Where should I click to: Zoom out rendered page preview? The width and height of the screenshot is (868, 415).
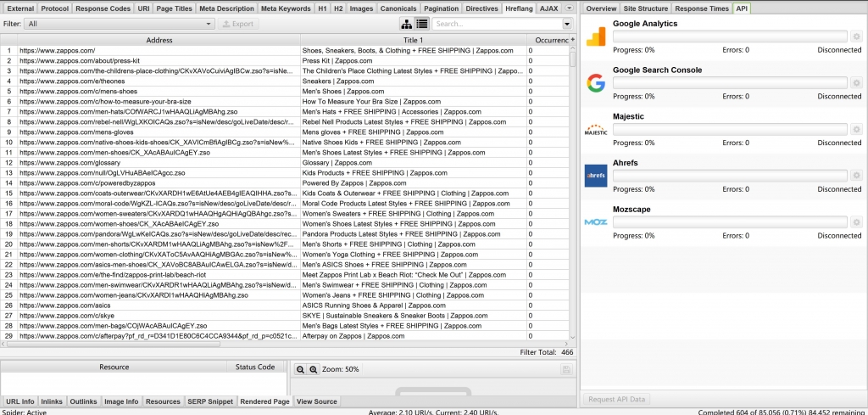tap(300, 369)
